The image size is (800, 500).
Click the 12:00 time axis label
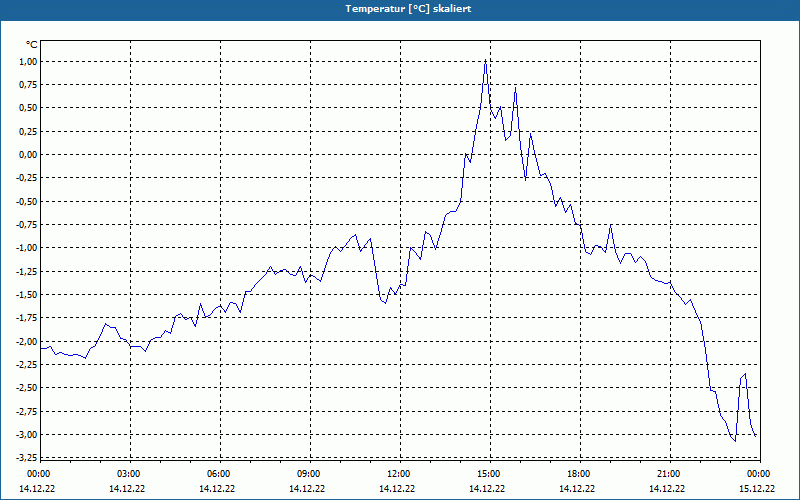[398, 473]
